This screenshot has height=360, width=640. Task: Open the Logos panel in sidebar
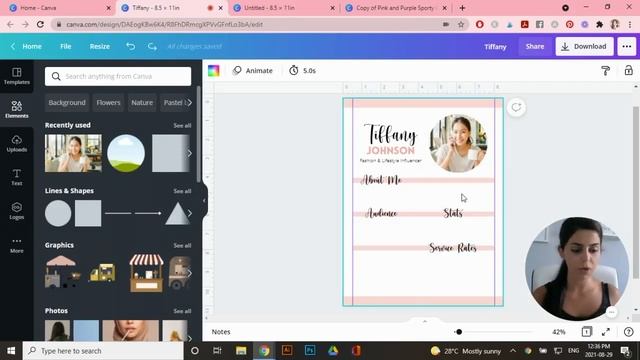[x=17, y=211]
